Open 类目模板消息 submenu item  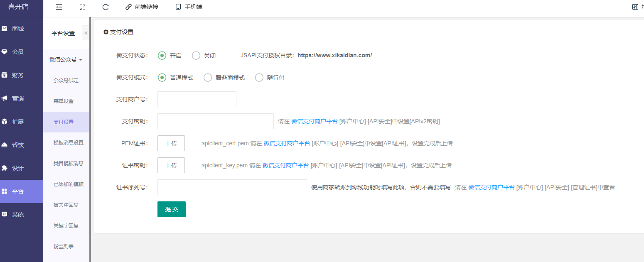click(66, 163)
